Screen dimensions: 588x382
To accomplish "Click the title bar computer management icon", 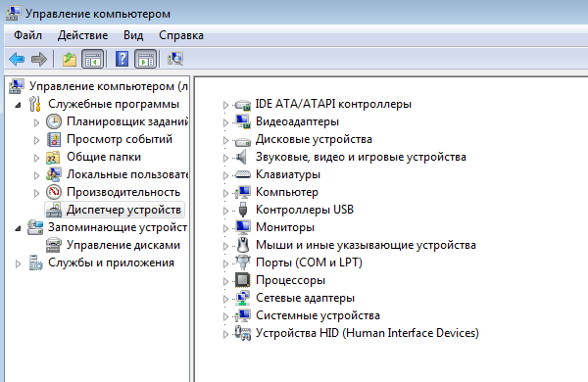I will [x=14, y=13].
